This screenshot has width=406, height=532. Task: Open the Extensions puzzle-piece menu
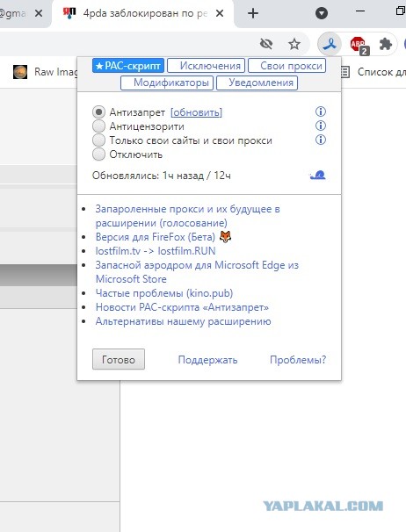point(385,44)
